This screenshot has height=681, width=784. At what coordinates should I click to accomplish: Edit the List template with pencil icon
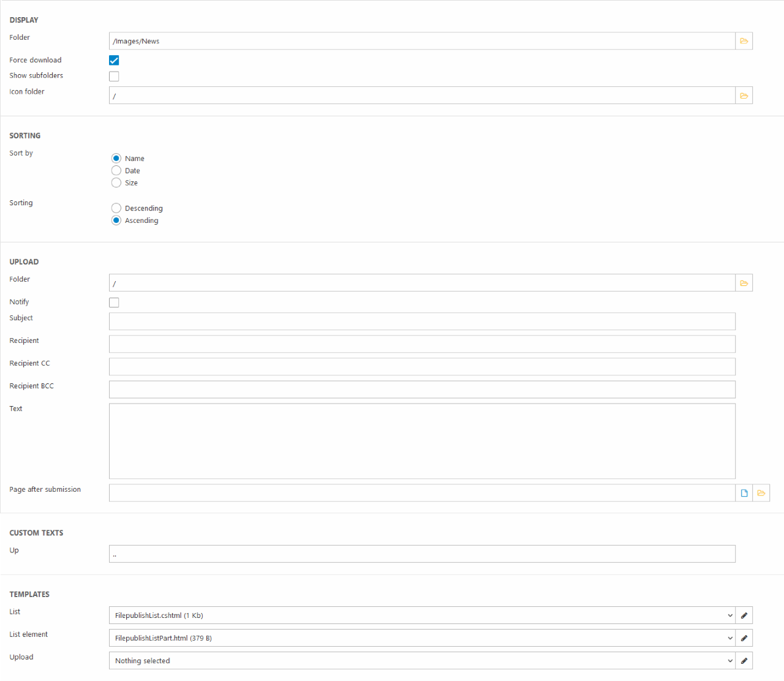[x=744, y=615]
